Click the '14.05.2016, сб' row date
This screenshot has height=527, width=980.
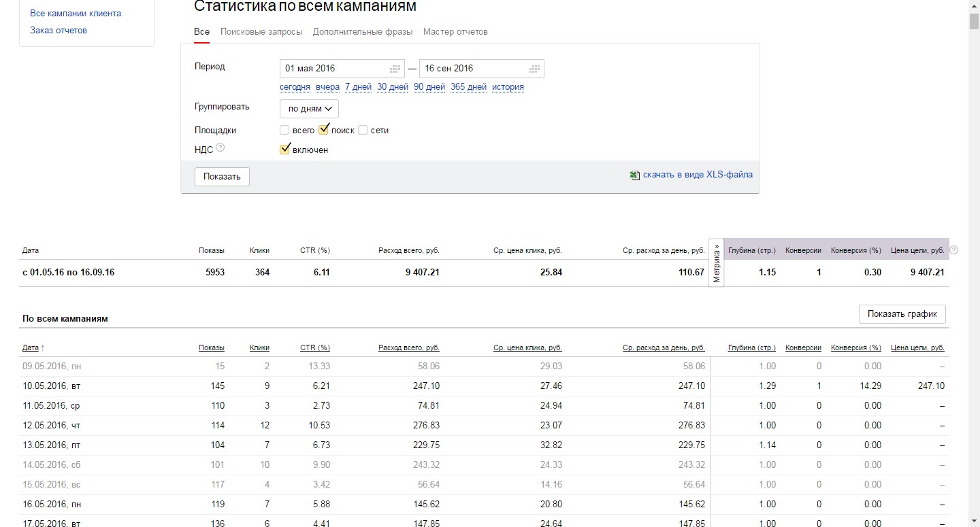pyautogui.click(x=52, y=464)
